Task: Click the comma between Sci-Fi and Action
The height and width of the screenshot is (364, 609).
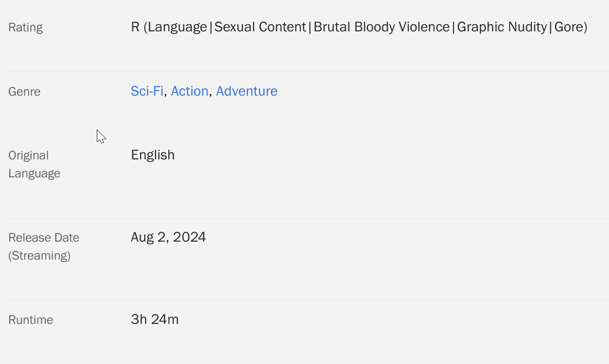Action: [165, 95]
